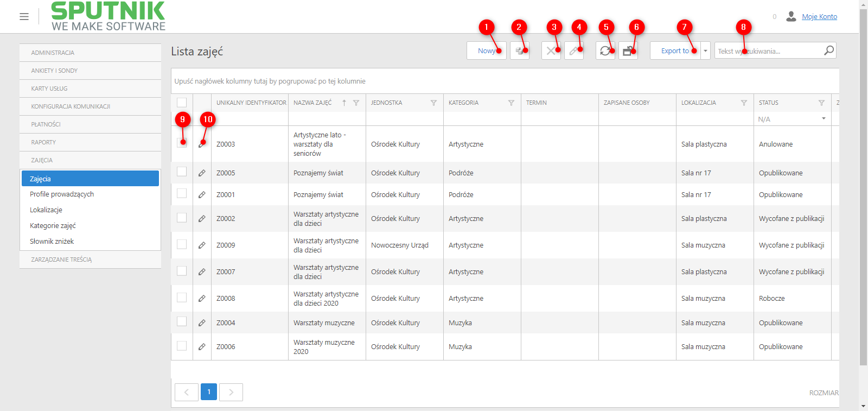This screenshot has width=868, height=411.
Task: Edit row Z0005 with pencil icon
Action: pyautogui.click(x=202, y=173)
